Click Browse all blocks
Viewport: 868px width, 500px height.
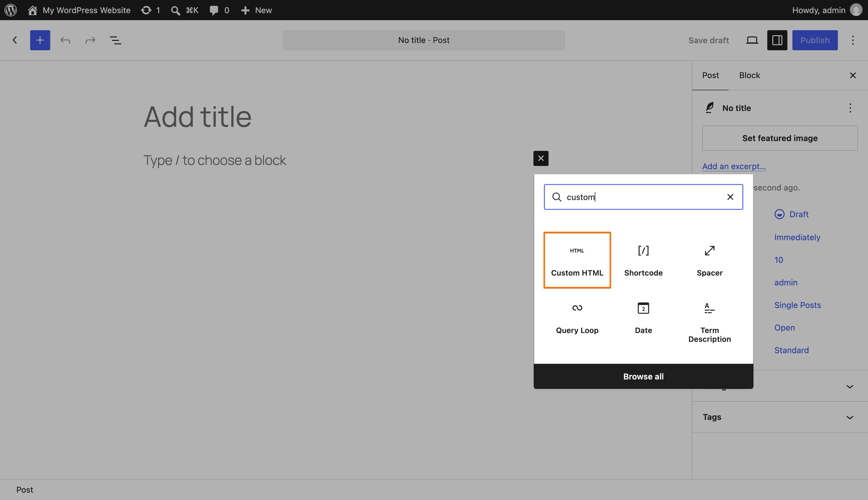point(643,376)
